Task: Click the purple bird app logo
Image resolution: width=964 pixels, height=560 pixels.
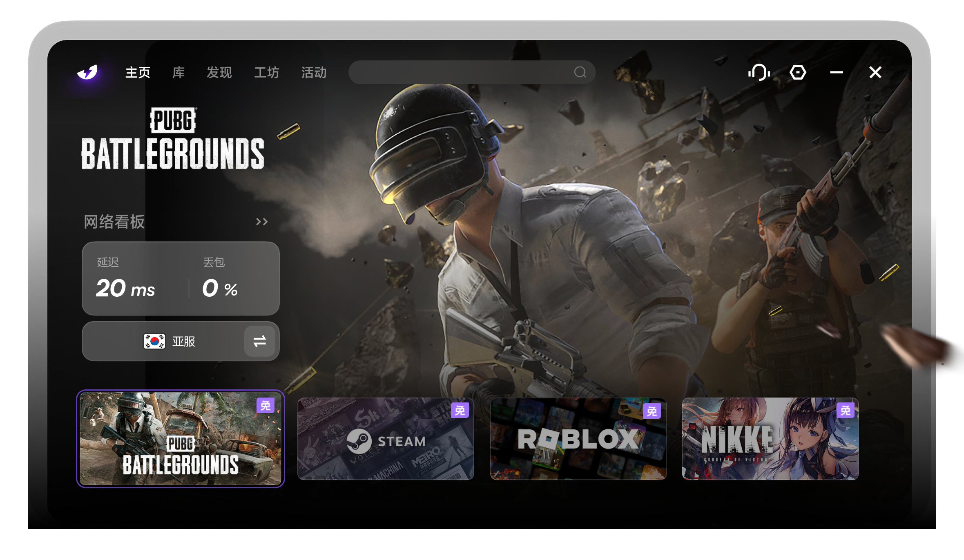Action: (87, 72)
